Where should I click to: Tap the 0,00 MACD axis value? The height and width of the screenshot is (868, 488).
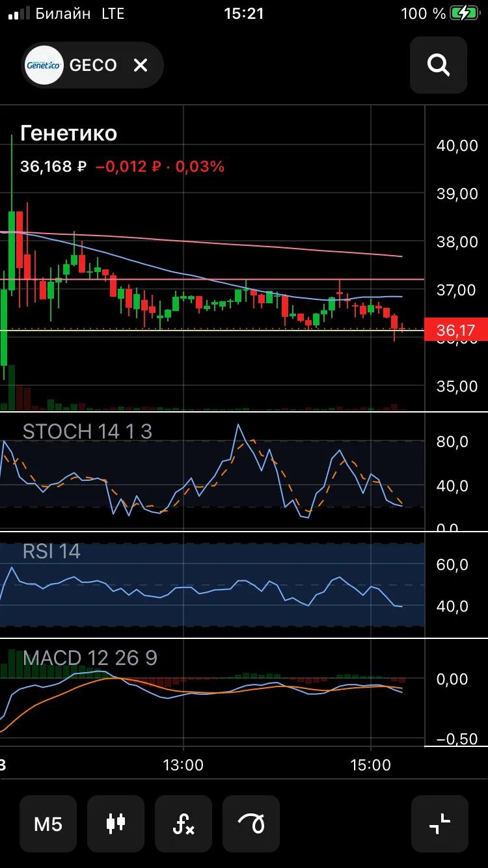point(452,679)
